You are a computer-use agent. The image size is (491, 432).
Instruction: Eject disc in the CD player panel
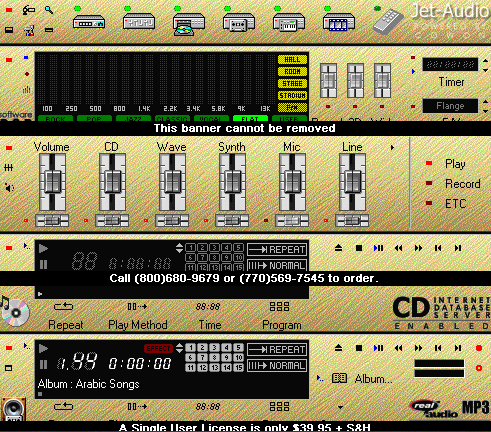[338, 248]
